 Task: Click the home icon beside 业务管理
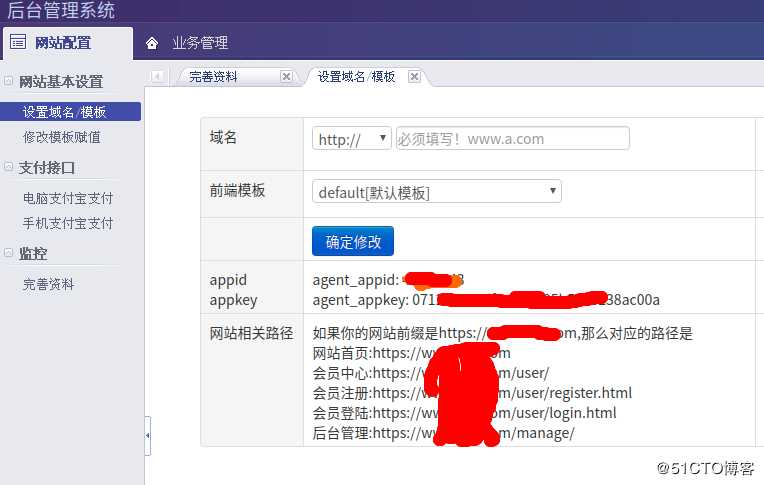pos(152,43)
